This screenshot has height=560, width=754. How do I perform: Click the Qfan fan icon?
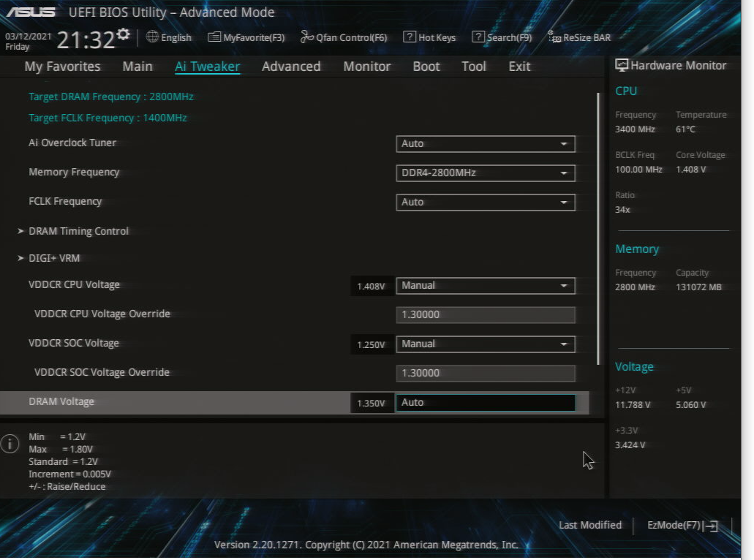tap(307, 37)
